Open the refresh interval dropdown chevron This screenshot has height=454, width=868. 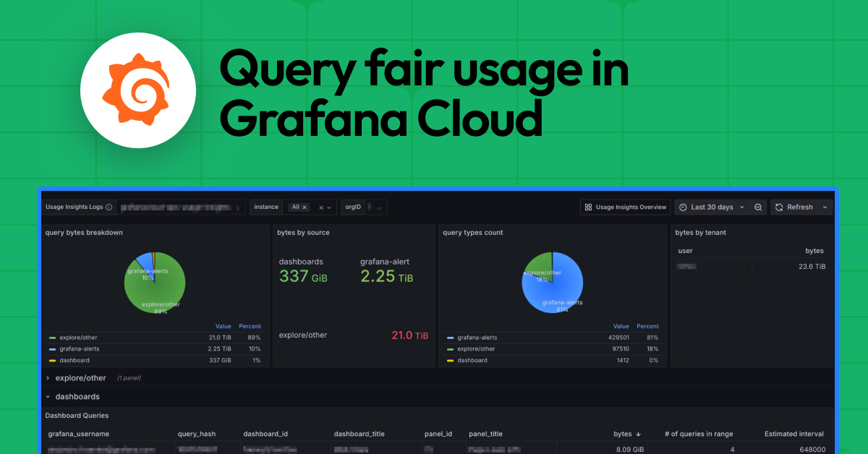coord(825,207)
